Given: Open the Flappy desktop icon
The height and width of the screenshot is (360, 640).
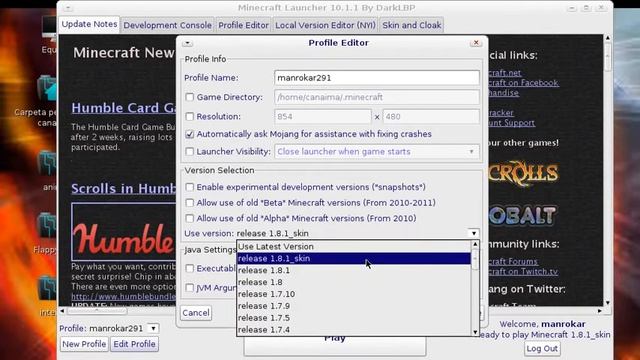Looking at the screenshot, I should pyautogui.click(x=47, y=225).
